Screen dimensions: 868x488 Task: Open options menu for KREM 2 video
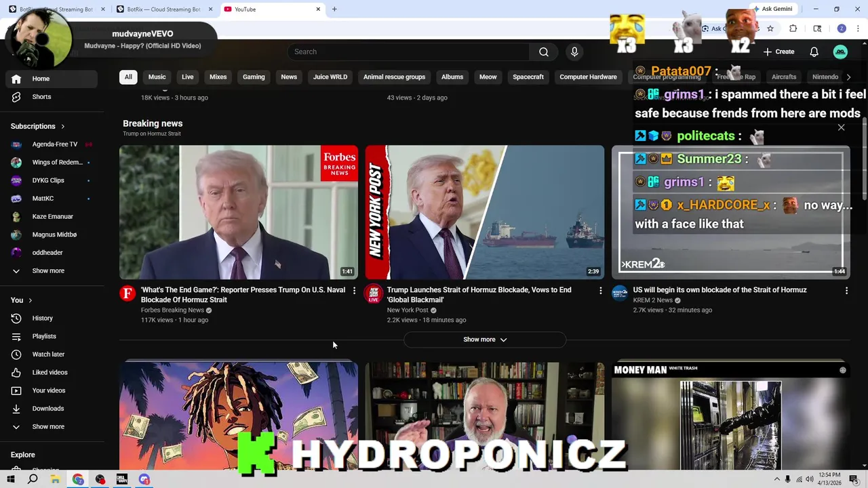[x=846, y=291]
